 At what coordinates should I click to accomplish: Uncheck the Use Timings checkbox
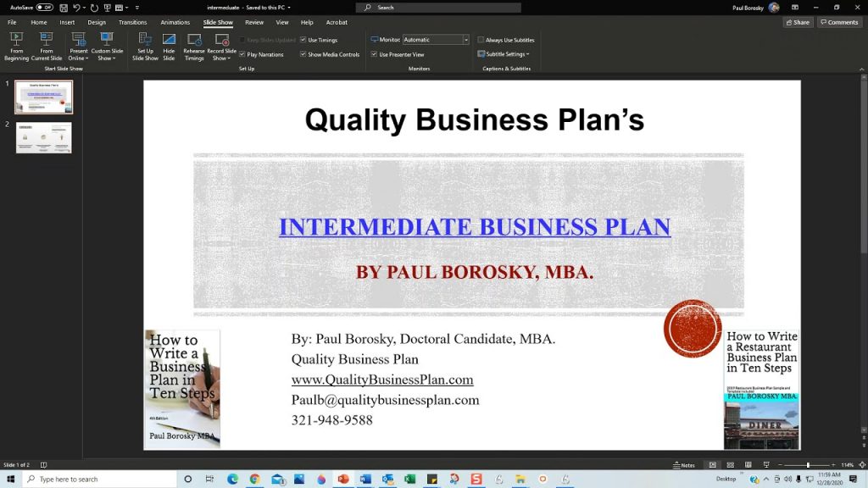(x=303, y=40)
